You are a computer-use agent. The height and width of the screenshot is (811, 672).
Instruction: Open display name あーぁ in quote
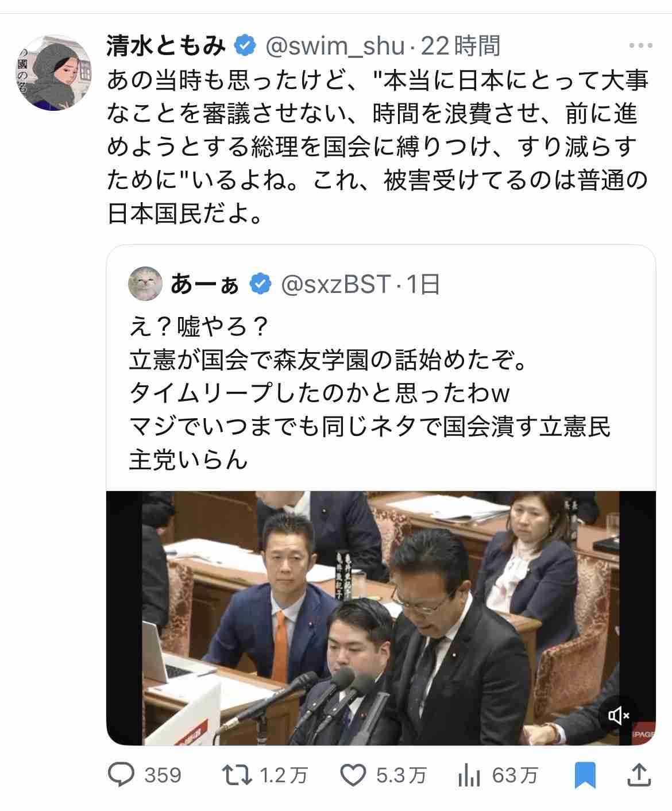[x=205, y=284]
